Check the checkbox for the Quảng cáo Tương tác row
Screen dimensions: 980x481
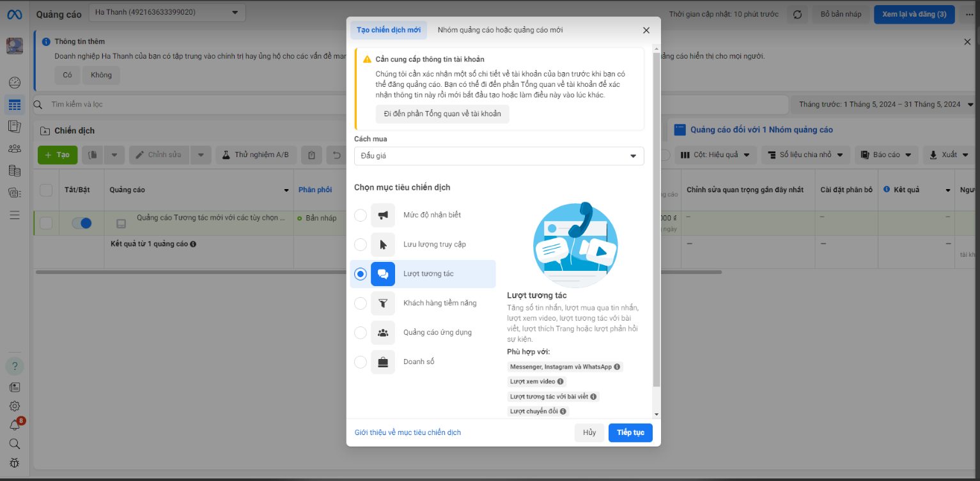point(46,223)
